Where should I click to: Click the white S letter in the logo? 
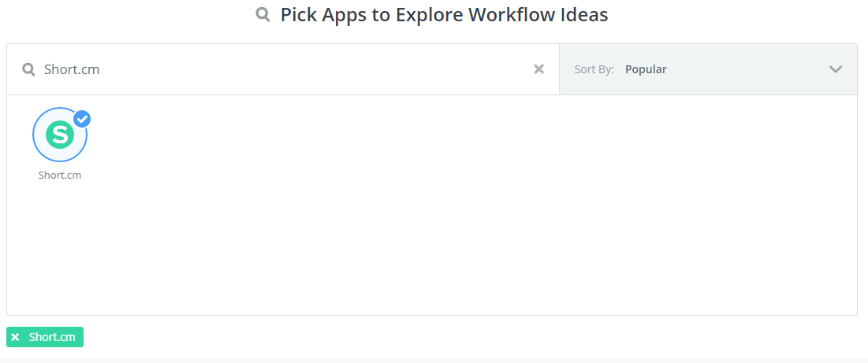coord(60,135)
